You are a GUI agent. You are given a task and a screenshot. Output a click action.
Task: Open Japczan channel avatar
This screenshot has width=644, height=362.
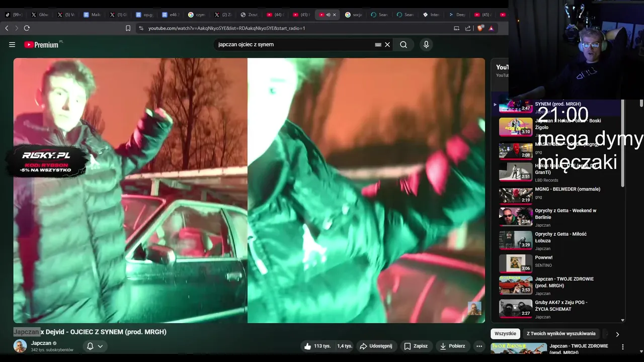pyautogui.click(x=20, y=346)
